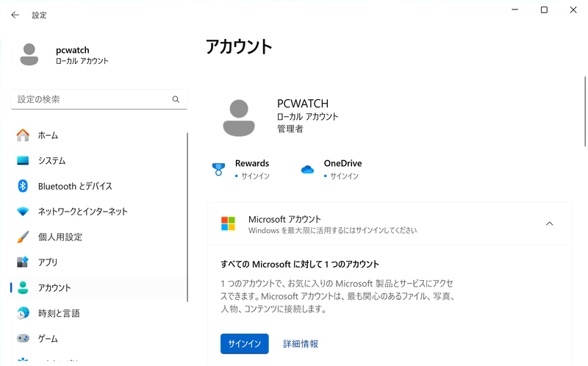
Task: Open ネットワークとインターネット settings
Action: click(99, 212)
